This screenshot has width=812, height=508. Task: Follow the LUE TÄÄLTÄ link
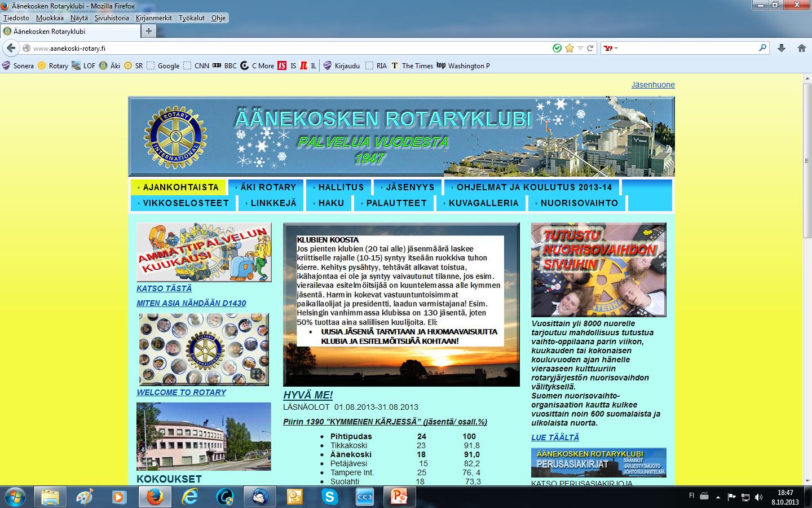tap(555, 437)
